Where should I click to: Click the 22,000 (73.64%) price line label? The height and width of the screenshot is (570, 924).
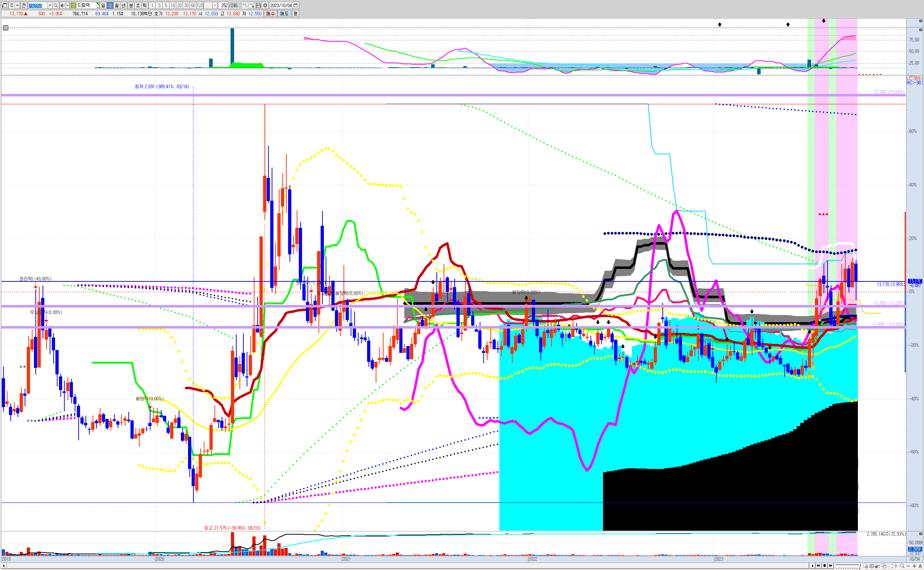pos(889,92)
